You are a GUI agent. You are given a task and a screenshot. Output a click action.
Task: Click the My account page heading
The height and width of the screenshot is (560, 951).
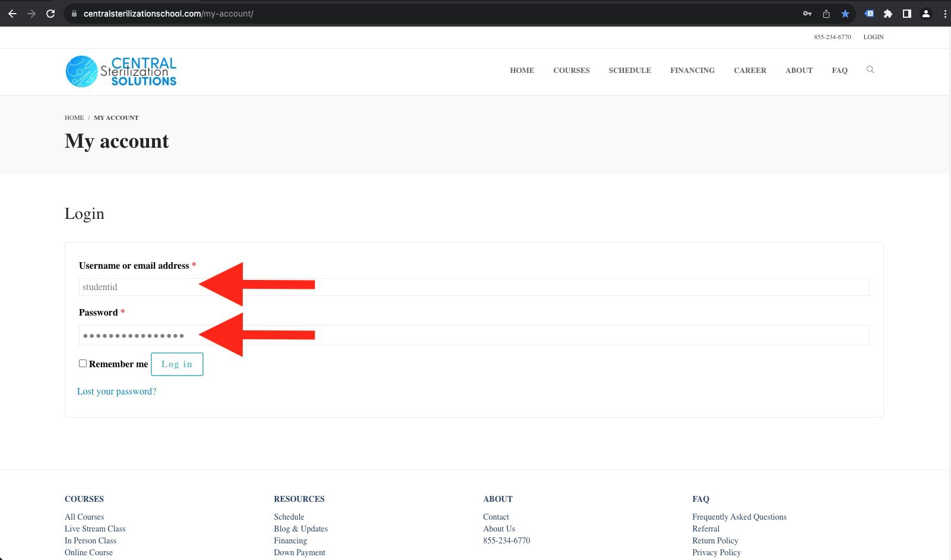tap(117, 141)
